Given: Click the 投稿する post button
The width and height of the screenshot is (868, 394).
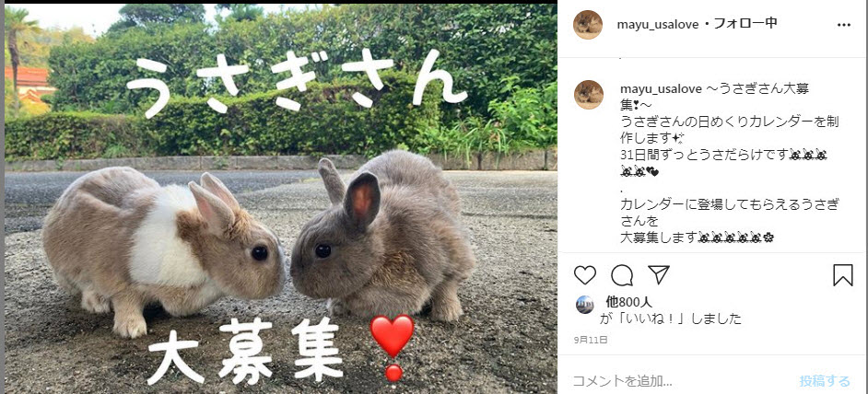Looking at the screenshot, I should coord(825,381).
